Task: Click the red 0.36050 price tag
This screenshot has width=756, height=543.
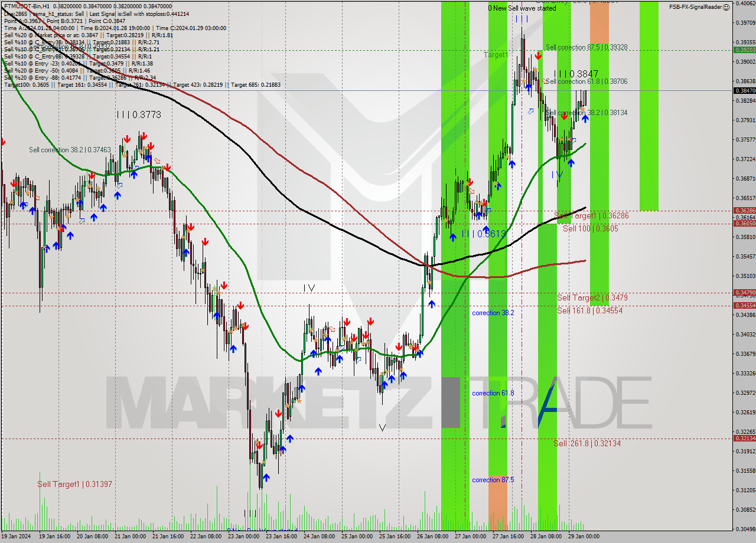Action: coord(744,224)
